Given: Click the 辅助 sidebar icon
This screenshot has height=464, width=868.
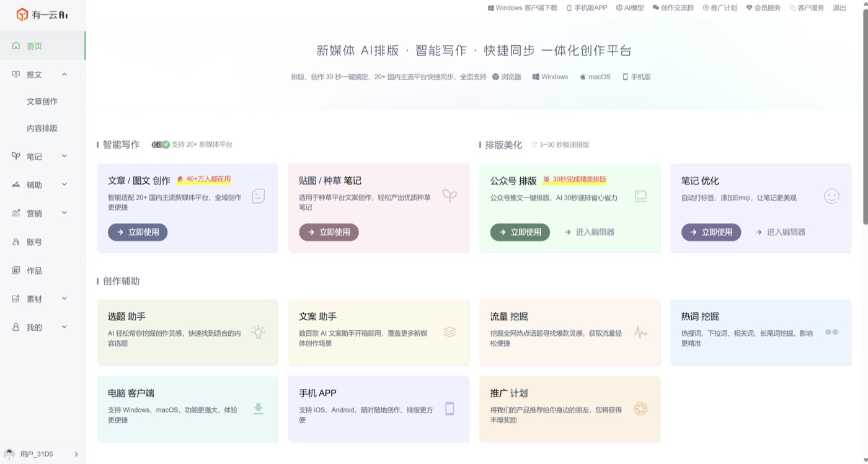Looking at the screenshot, I should (16, 185).
